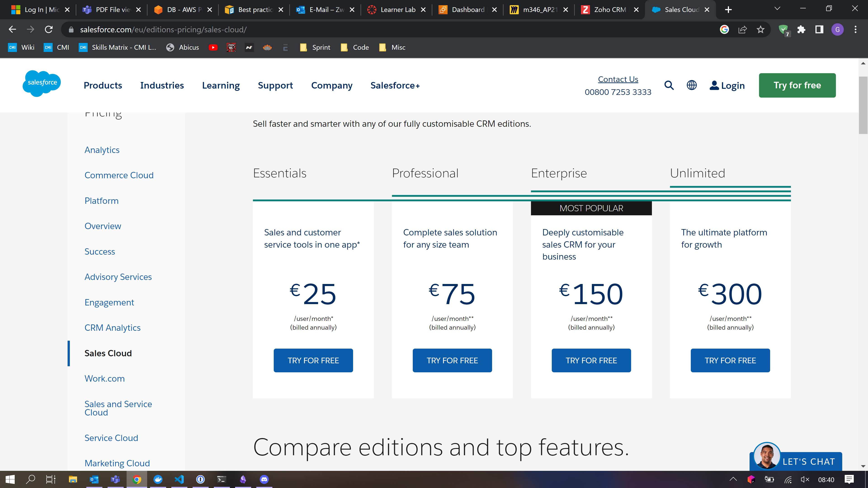Select Service Cloud in the sidebar menu
The width and height of the screenshot is (868, 488).
(111, 438)
